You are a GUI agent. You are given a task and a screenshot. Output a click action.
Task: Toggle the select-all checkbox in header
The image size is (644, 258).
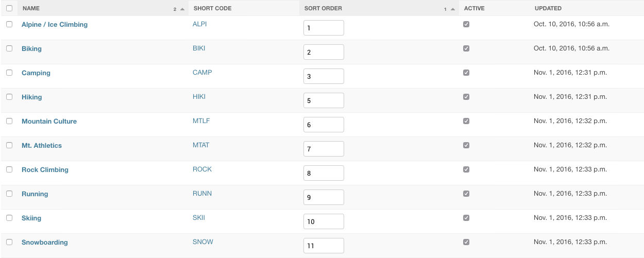point(9,8)
